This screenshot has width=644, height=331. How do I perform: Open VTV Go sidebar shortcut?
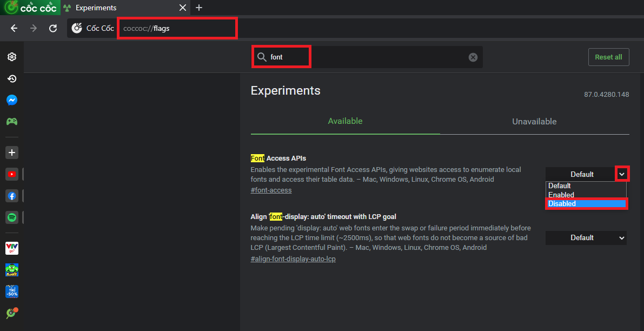tap(12, 248)
